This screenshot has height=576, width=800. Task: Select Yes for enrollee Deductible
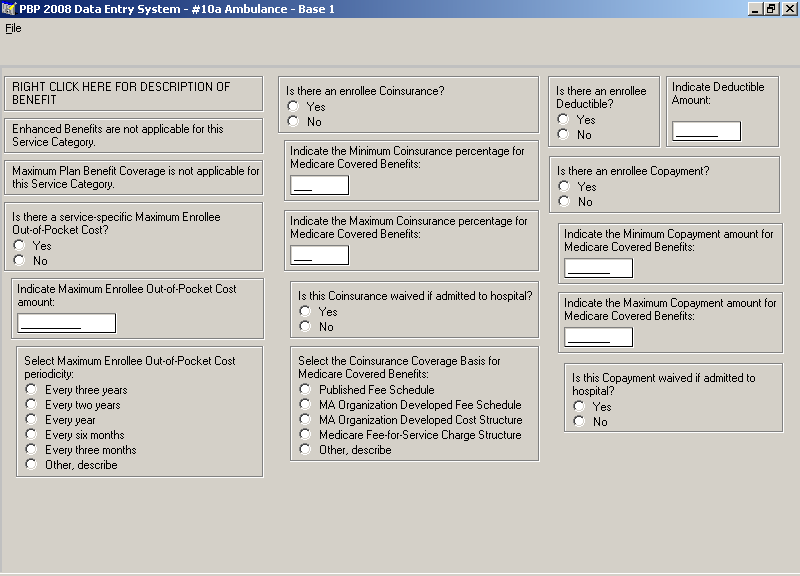tap(563, 119)
